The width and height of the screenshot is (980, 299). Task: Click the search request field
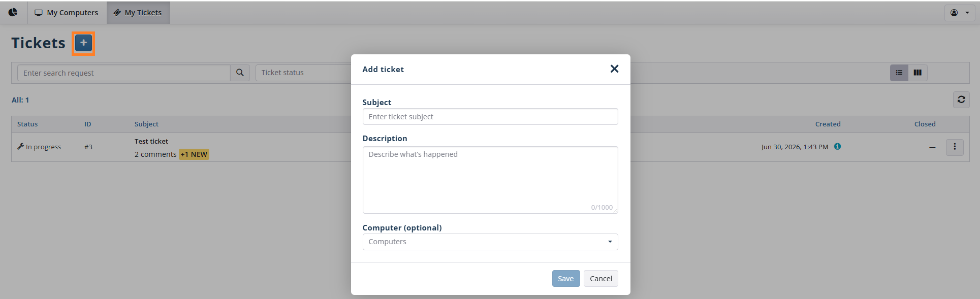[x=124, y=73]
